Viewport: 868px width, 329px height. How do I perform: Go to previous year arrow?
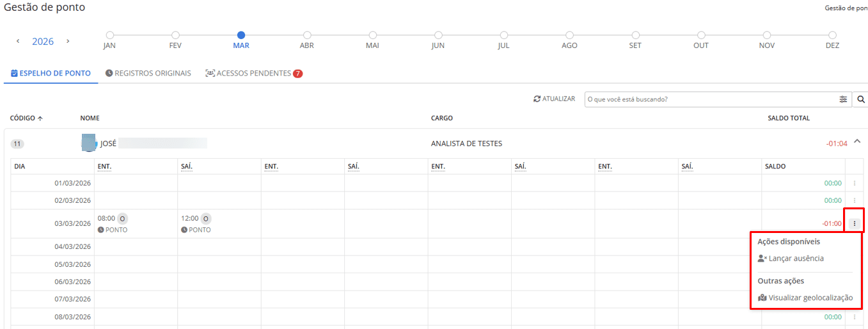coord(18,41)
